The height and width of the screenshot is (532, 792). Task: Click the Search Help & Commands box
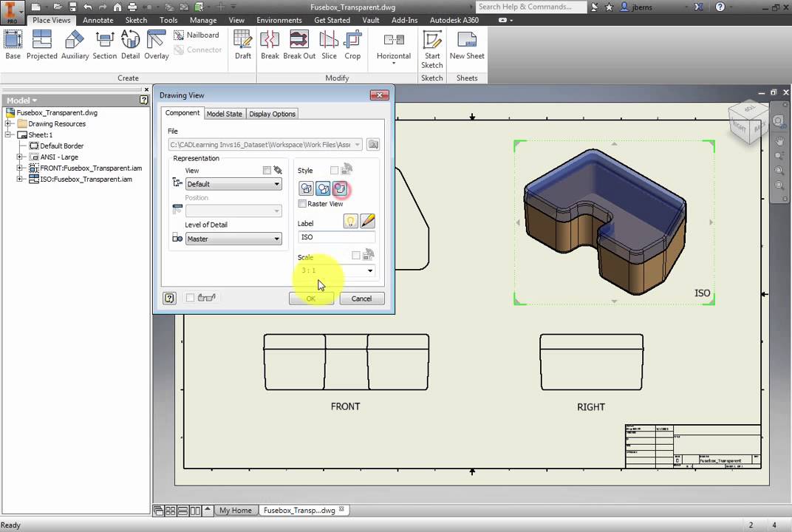[x=530, y=7]
